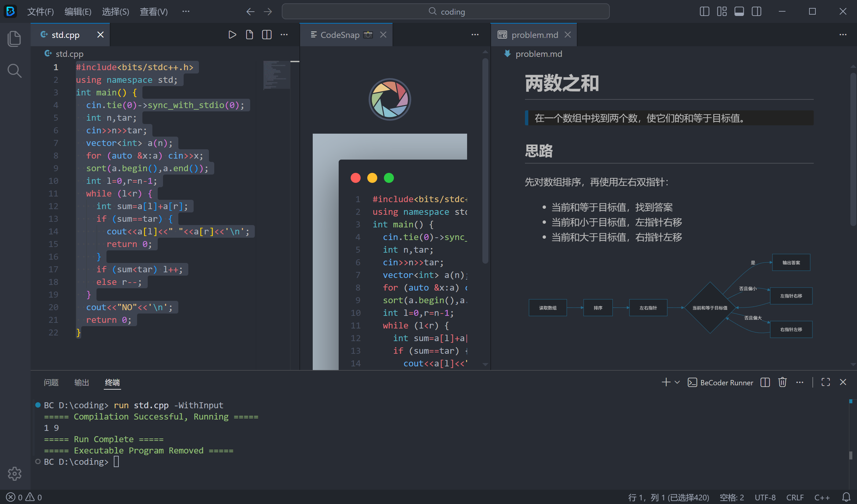This screenshot has width=857, height=504.
Task: Switch to the 终端 panel tab
Action: coord(112,383)
